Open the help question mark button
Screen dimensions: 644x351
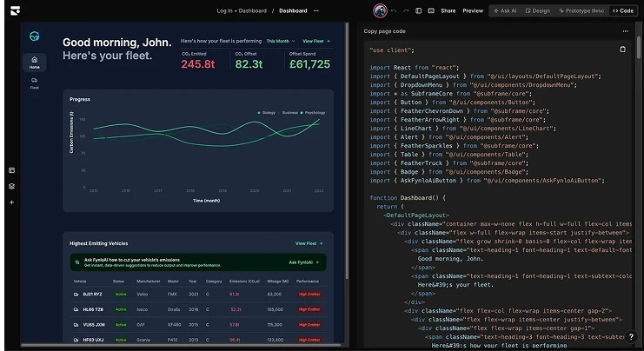(631, 336)
